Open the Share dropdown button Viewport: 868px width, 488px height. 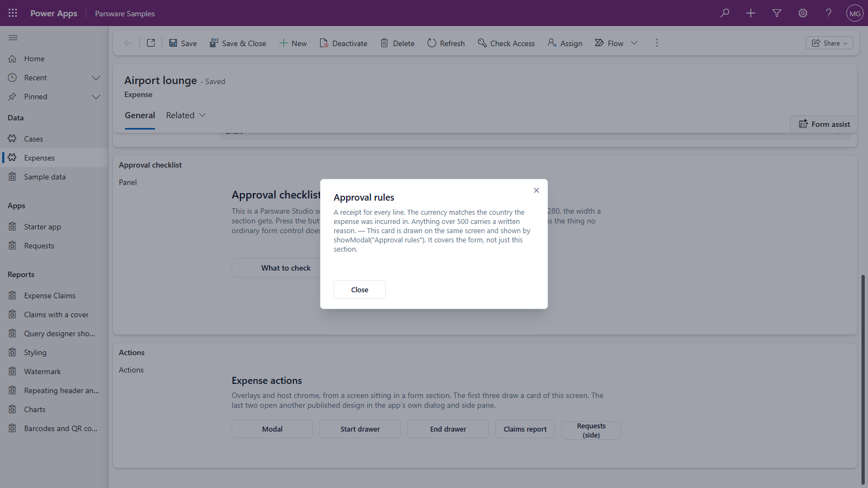pos(829,43)
